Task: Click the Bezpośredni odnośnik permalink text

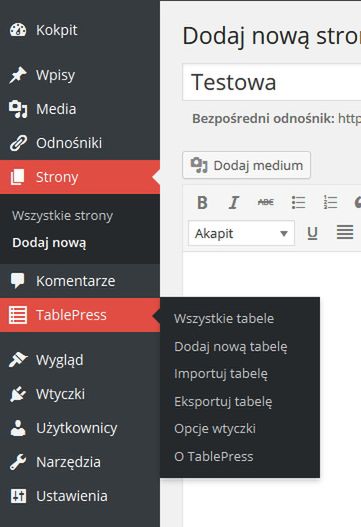Action: [x=263, y=119]
